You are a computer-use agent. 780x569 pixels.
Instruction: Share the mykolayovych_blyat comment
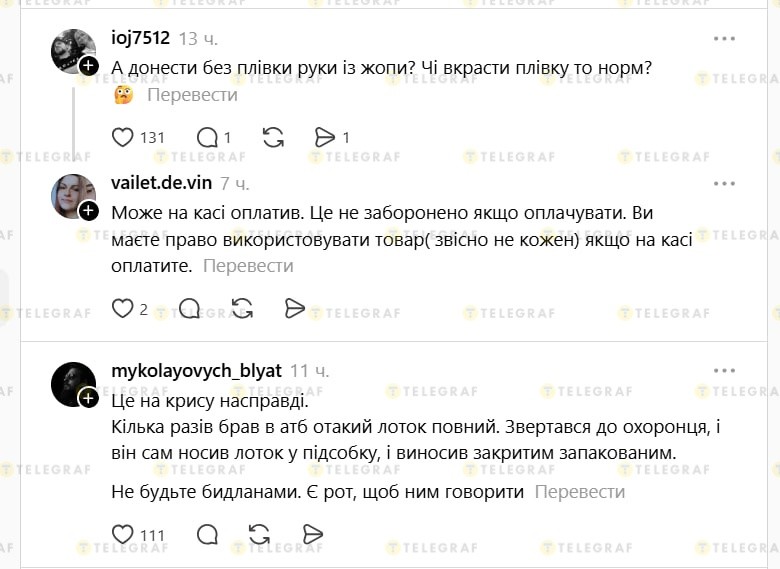coord(312,534)
